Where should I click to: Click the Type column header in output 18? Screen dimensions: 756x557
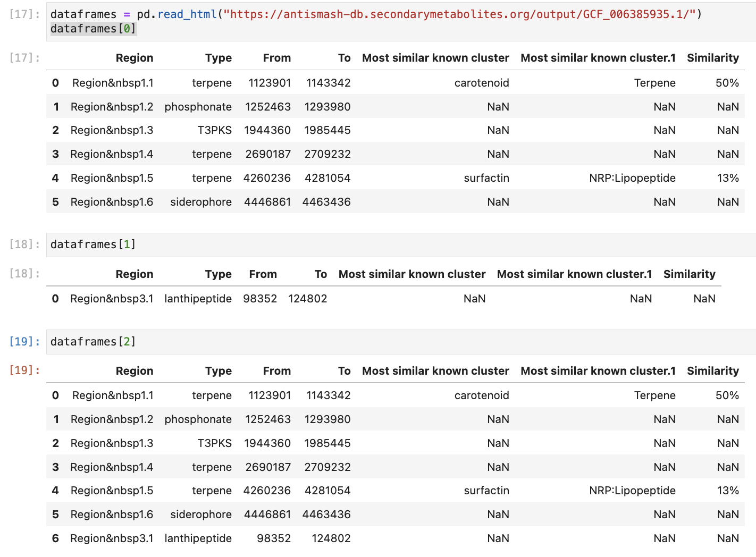click(x=219, y=274)
